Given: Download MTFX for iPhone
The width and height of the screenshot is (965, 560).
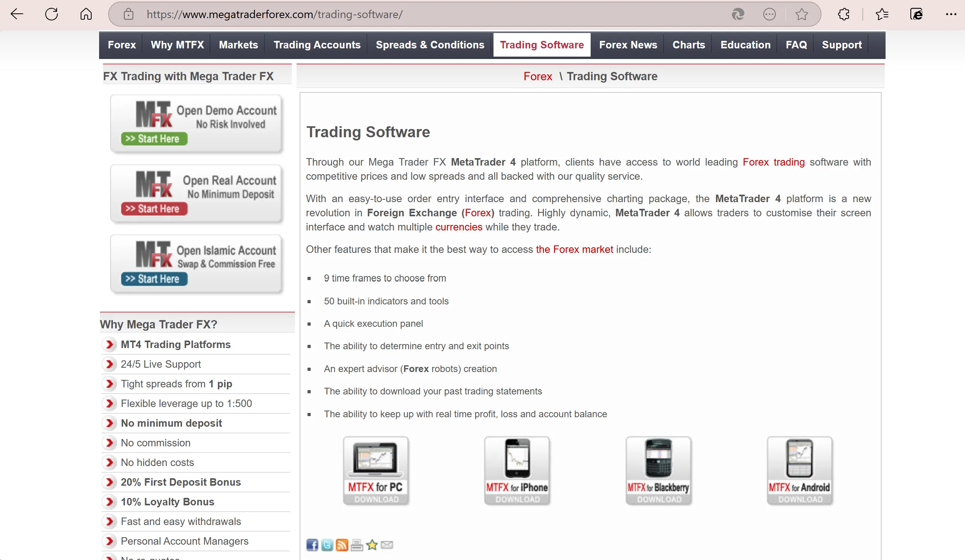Looking at the screenshot, I should 517,471.
